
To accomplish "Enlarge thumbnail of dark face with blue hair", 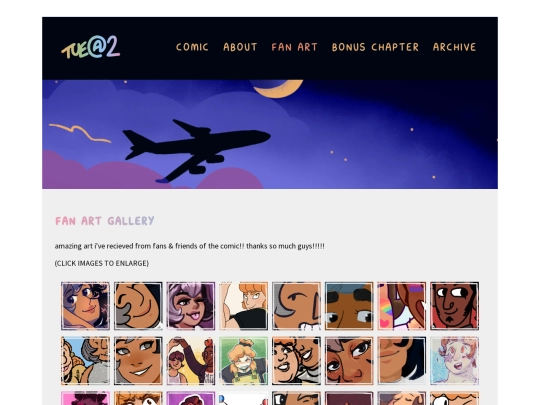I will point(349,306).
